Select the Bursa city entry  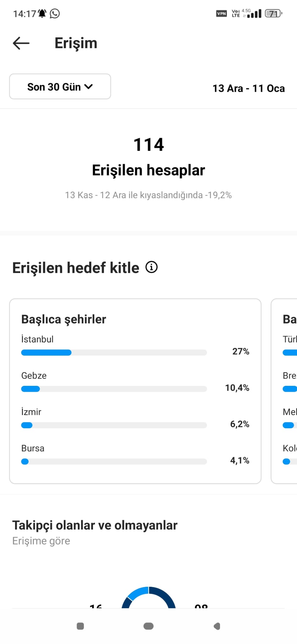point(33,448)
